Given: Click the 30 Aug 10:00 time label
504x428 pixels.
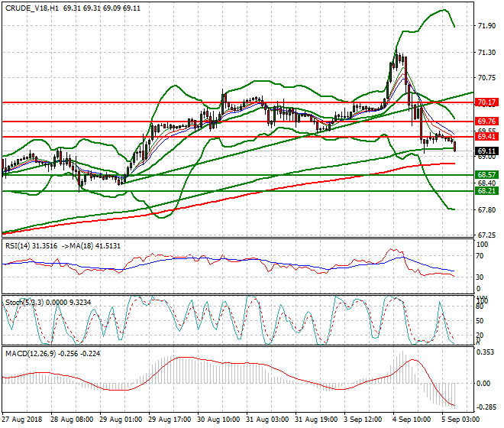Looking at the screenshot, I should click(218, 420).
